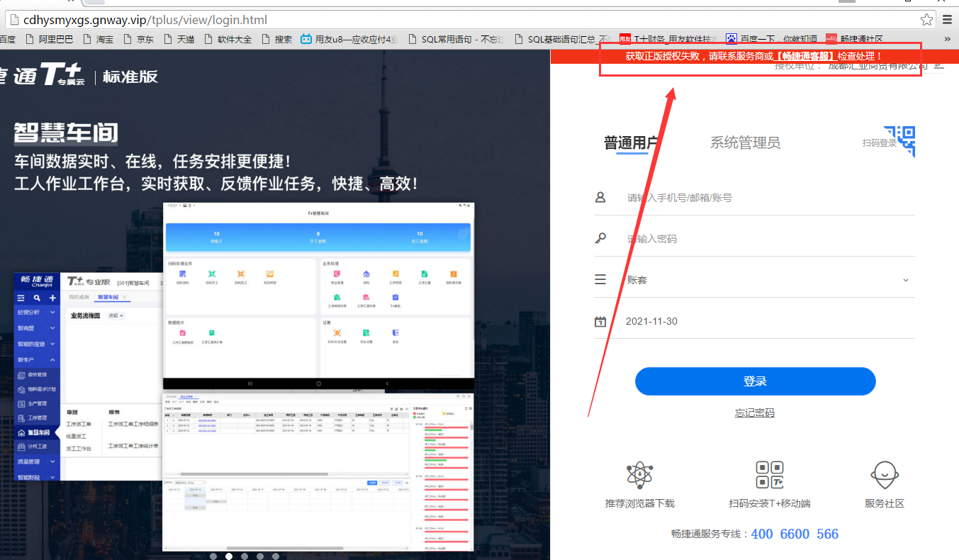Click the 忘记密码 link

[x=755, y=413]
